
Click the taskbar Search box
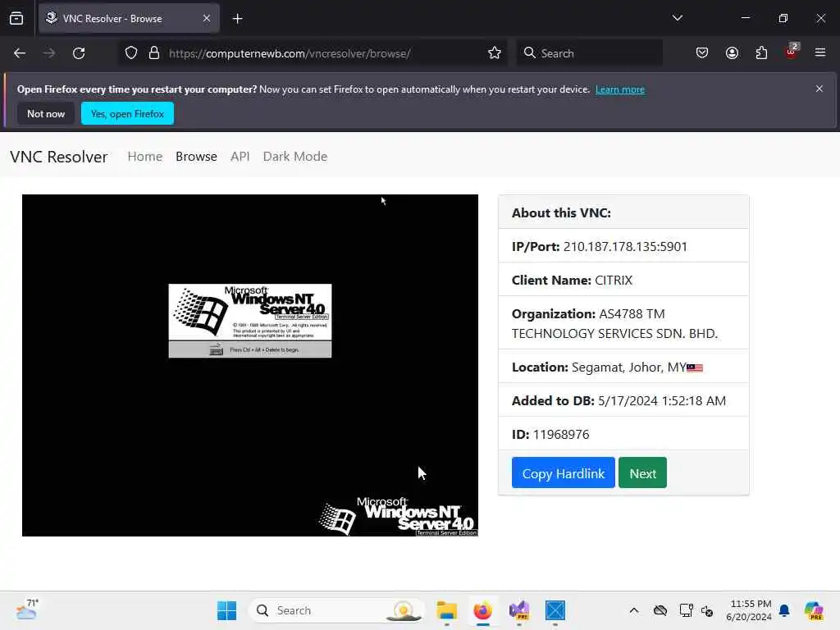(337, 610)
